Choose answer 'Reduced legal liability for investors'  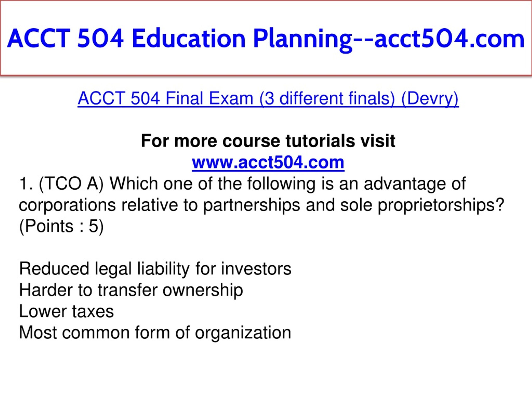pos(155,269)
